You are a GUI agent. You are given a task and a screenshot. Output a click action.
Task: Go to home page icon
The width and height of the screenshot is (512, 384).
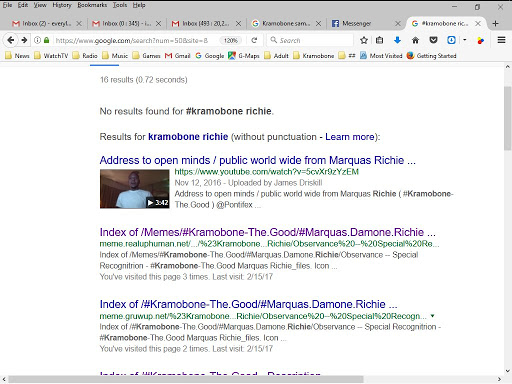(415, 40)
